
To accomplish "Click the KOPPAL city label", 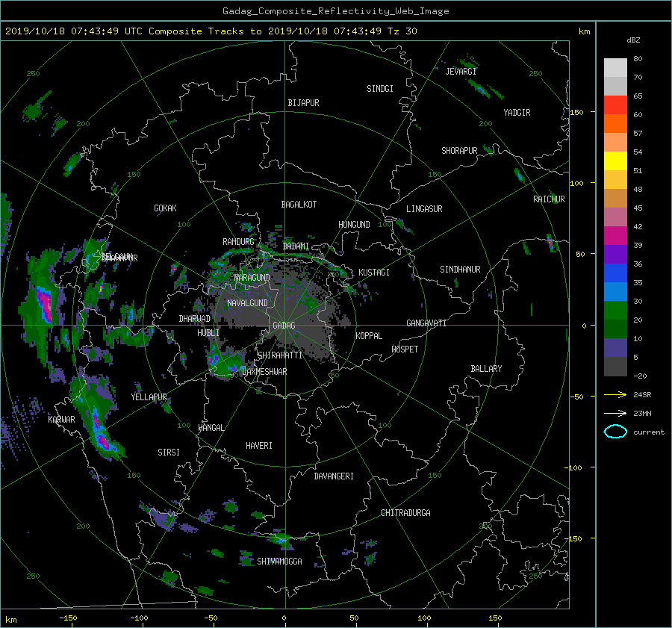I will [369, 336].
